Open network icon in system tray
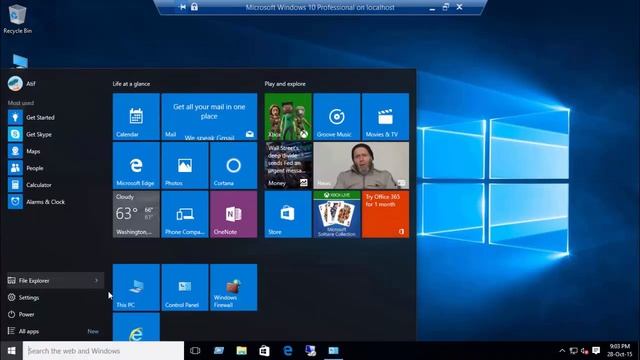This screenshot has width=640, height=360. (573, 351)
